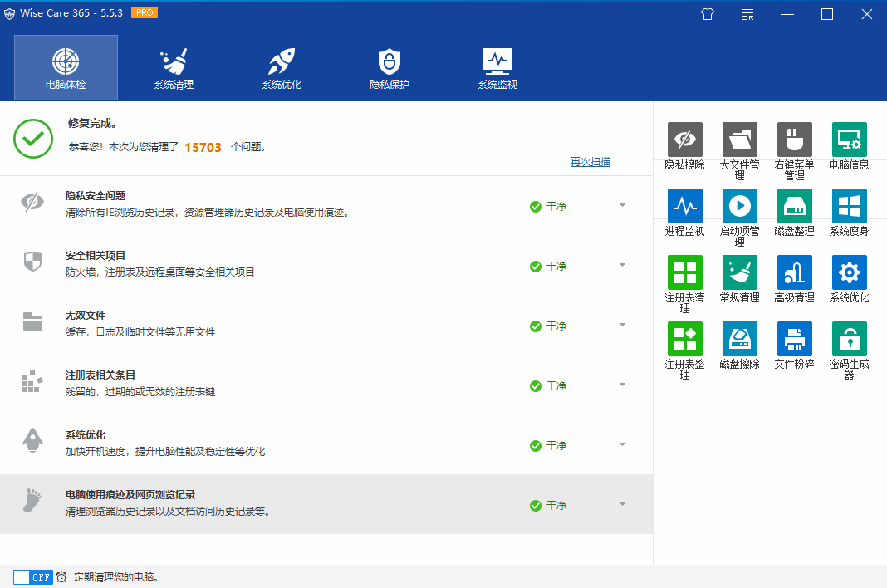Click the 再次扫描 rescan link
This screenshot has height=588, width=887.
point(590,162)
